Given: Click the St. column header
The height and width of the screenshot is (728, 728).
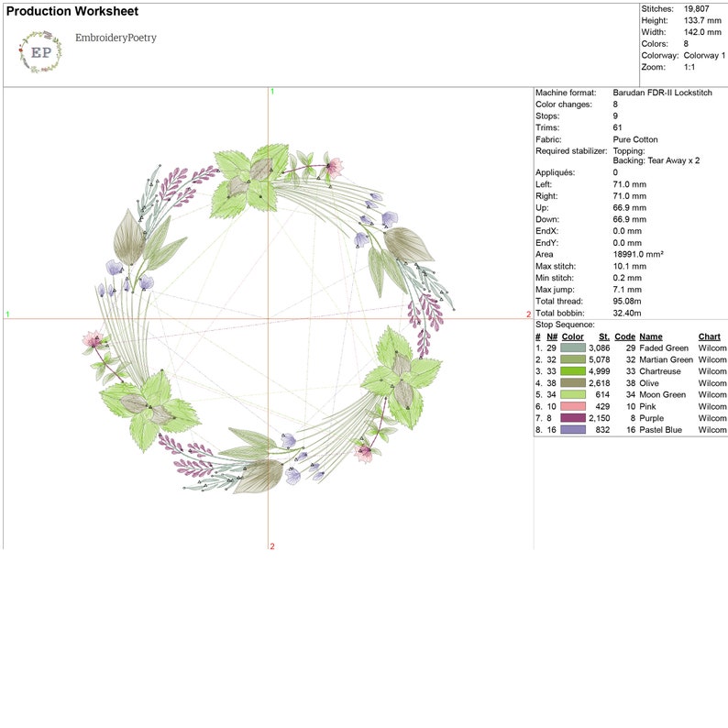Looking at the screenshot, I should point(604,336).
